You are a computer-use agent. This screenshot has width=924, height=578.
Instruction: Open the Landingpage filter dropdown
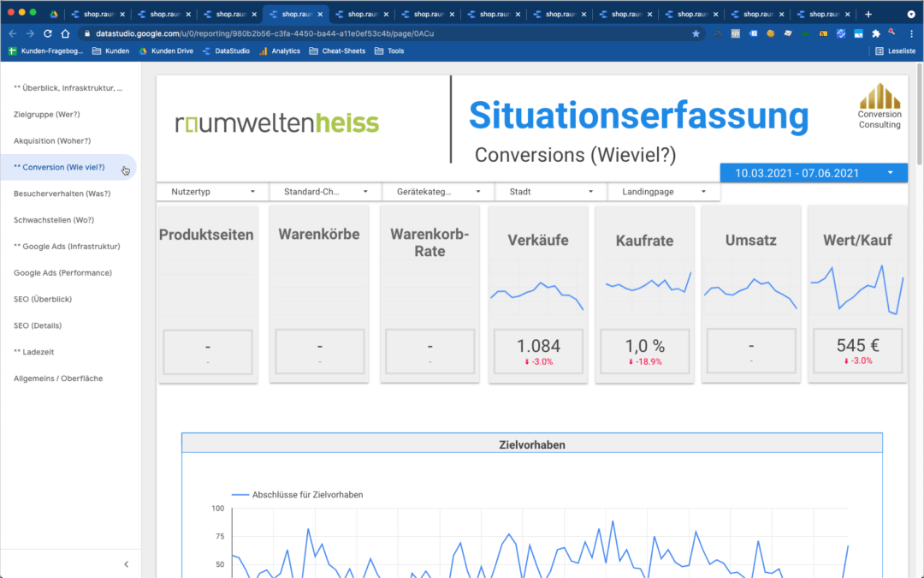pos(663,192)
